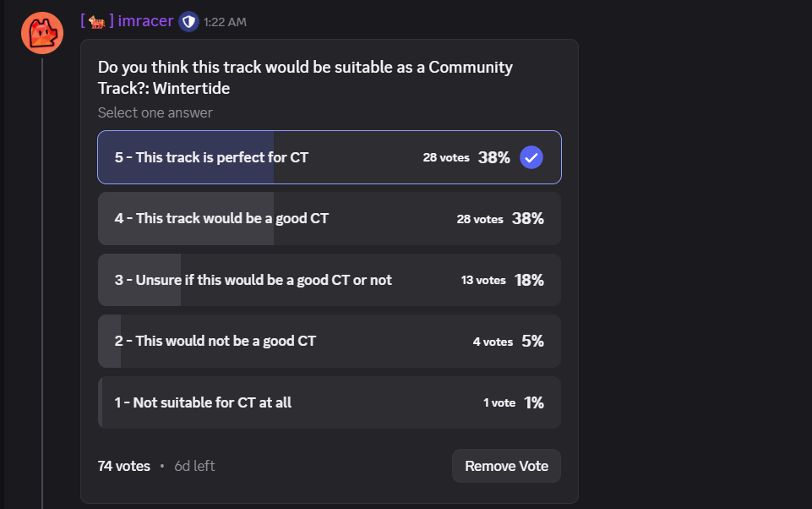Select '1 - Not suitable for CT at all'
The image size is (812, 509).
330,402
